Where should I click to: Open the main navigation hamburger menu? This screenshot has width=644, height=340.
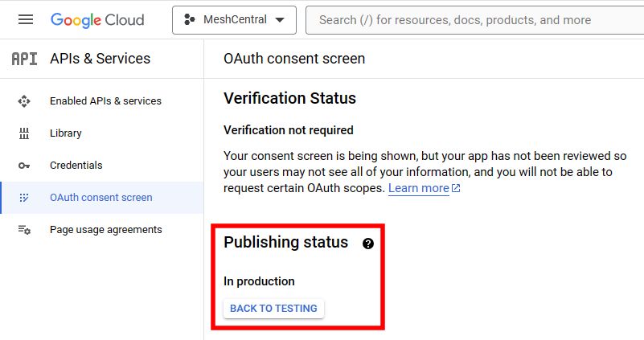[26, 20]
